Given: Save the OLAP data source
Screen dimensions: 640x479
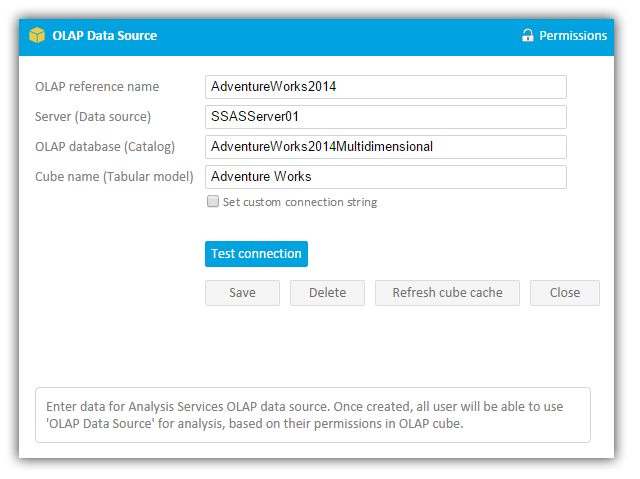Looking at the screenshot, I should (x=242, y=293).
